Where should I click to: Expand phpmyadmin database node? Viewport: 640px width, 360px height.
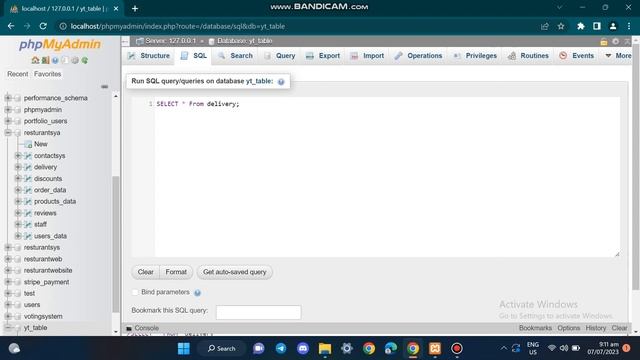pos(8,109)
